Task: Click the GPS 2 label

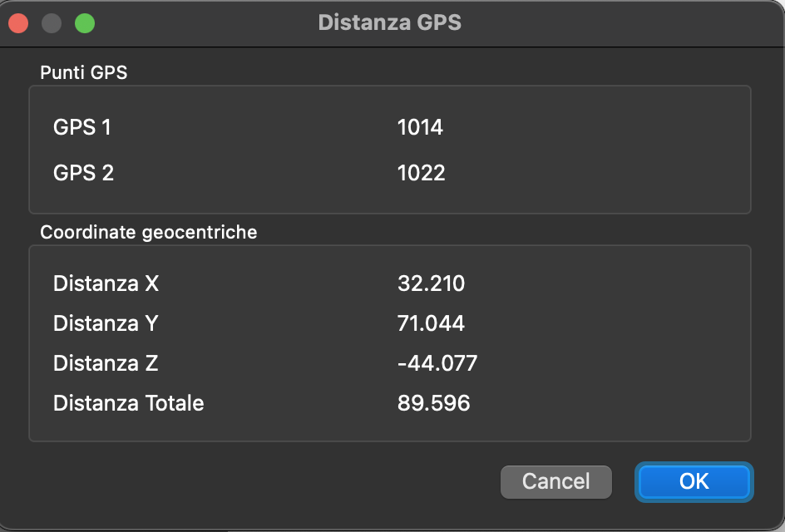Action: coord(83,173)
